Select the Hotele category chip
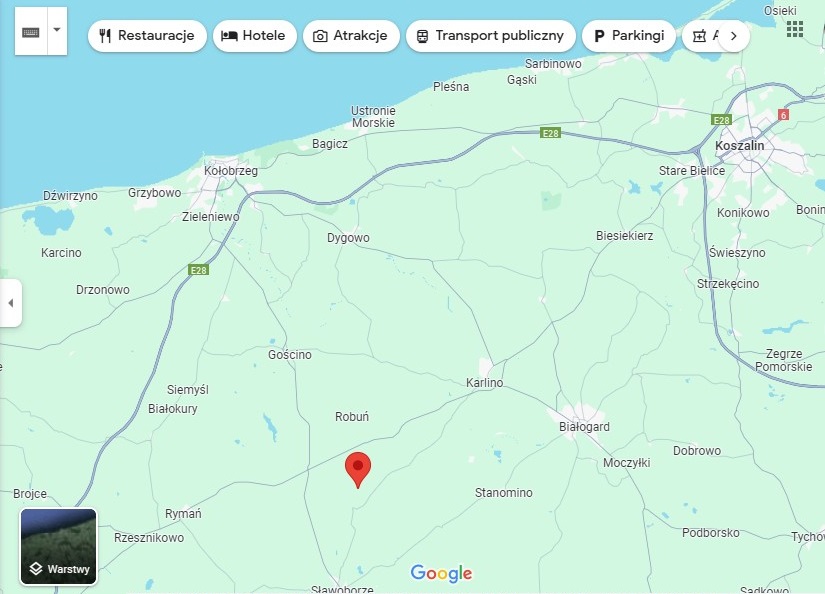 255,36
